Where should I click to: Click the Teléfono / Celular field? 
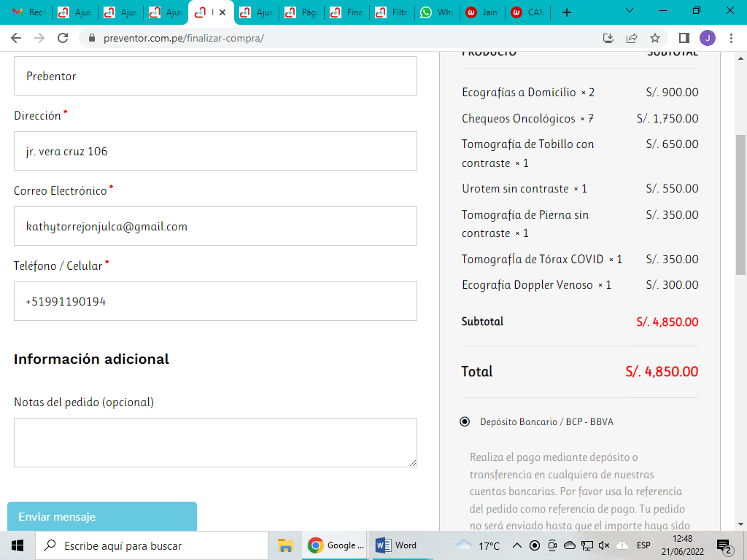(x=215, y=301)
